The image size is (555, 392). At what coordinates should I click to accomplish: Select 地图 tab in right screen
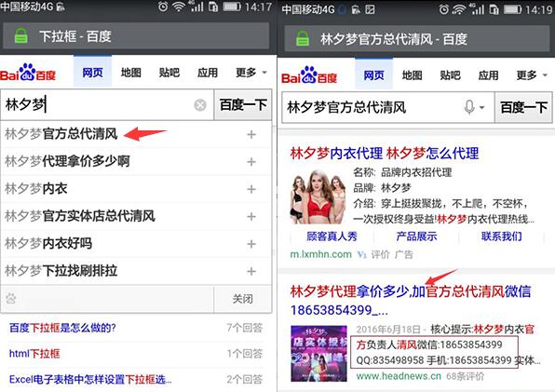pos(412,75)
